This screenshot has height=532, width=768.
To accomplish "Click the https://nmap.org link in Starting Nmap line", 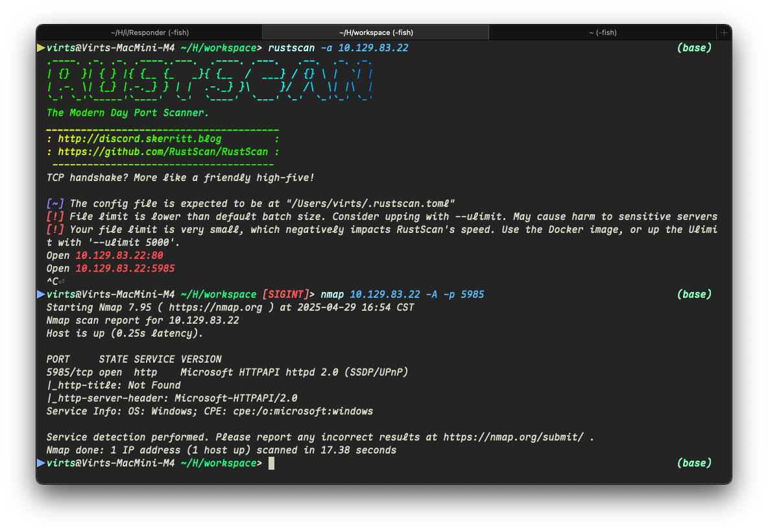I will pos(215,308).
